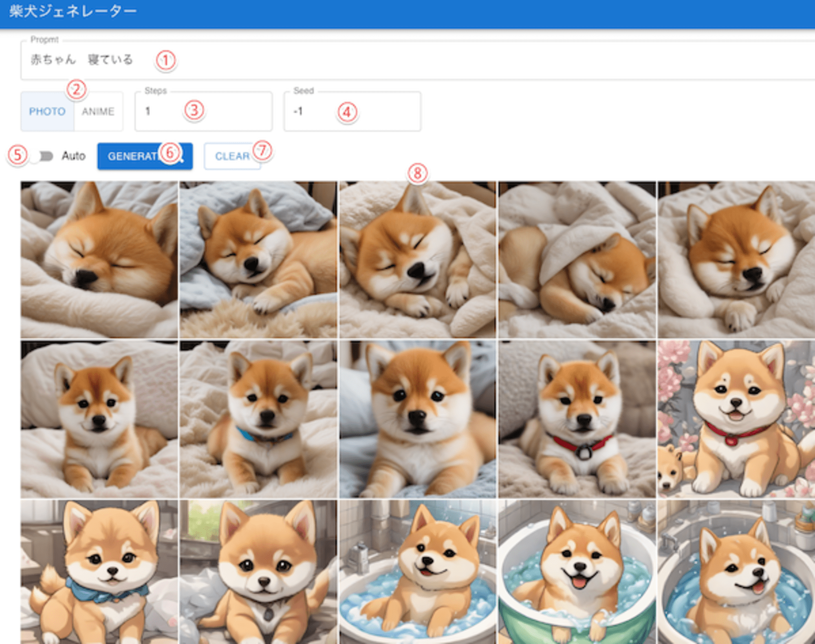The image size is (815, 644).
Task: Open puppy with red collar photo thumbnail
Action: coord(577,419)
